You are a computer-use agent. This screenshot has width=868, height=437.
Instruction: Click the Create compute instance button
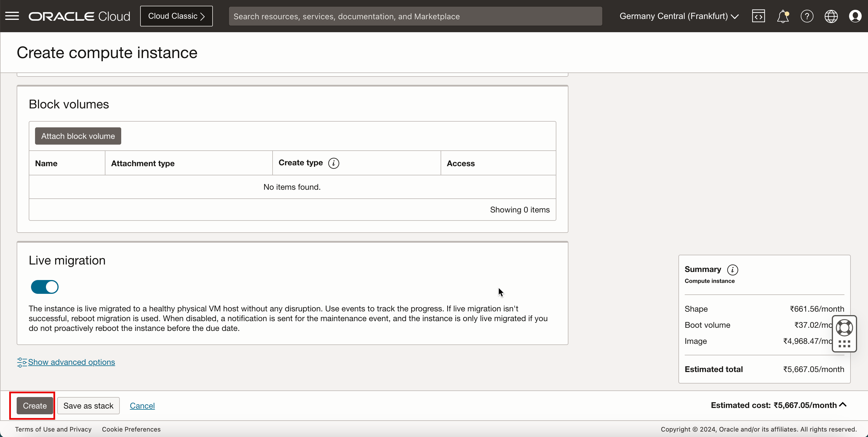34,405
